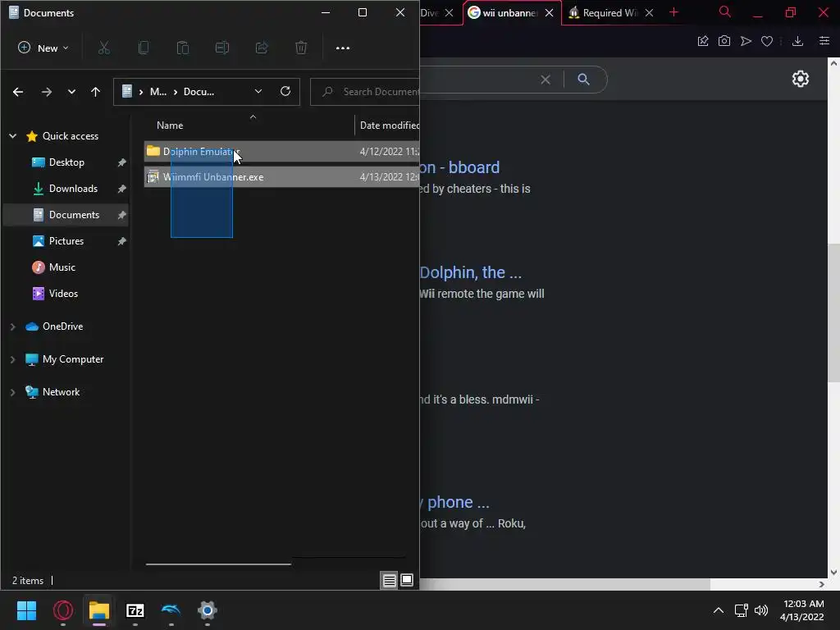Go up one folder level in Explorer
840x630 pixels.
point(95,92)
